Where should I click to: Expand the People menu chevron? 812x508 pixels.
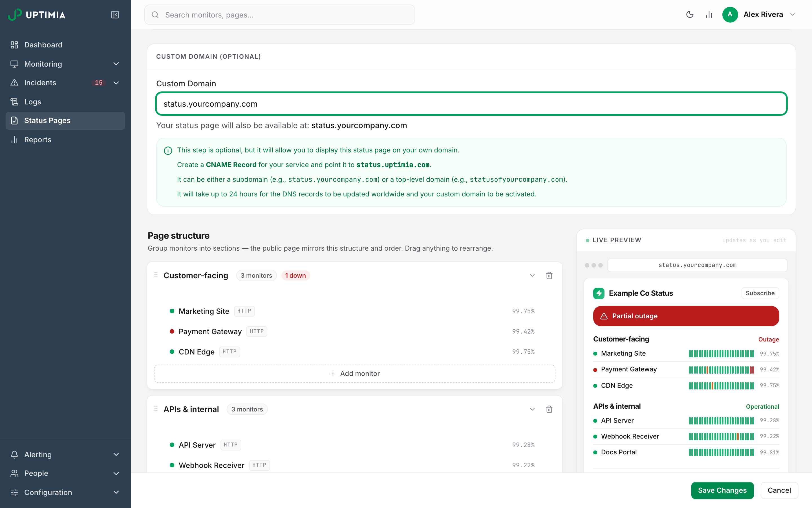pyautogui.click(x=116, y=473)
